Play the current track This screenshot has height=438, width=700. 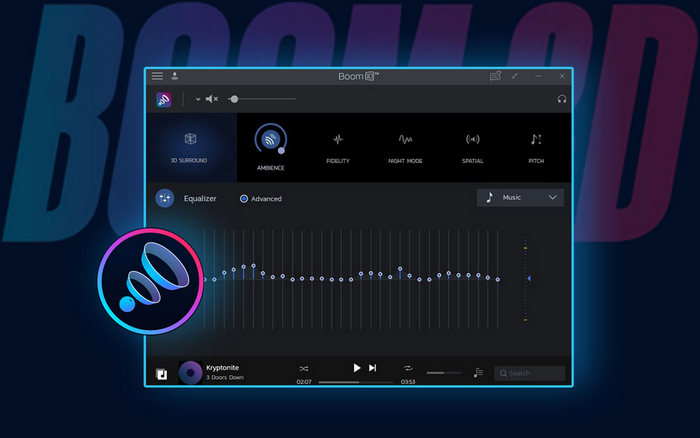pyautogui.click(x=357, y=368)
